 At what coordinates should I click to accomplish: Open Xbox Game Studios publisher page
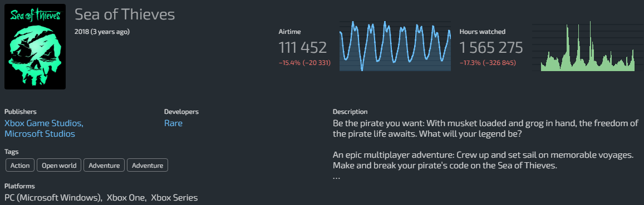44,123
